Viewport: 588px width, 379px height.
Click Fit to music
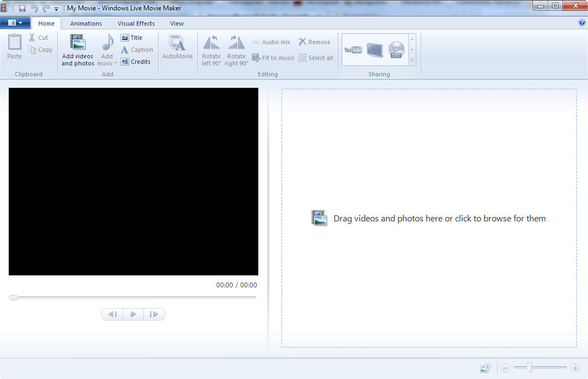pos(273,58)
